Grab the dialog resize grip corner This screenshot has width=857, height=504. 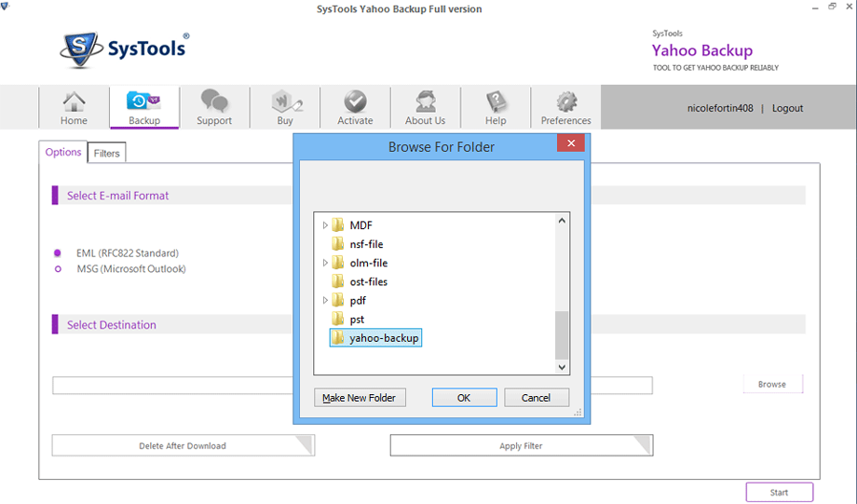click(x=578, y=413)
